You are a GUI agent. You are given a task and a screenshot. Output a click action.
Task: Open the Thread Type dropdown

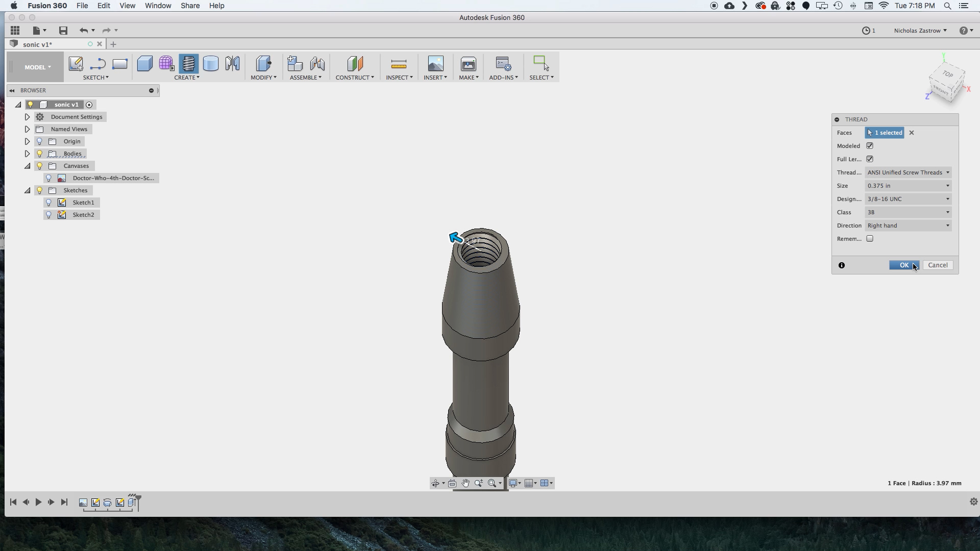tap(908, 172)
